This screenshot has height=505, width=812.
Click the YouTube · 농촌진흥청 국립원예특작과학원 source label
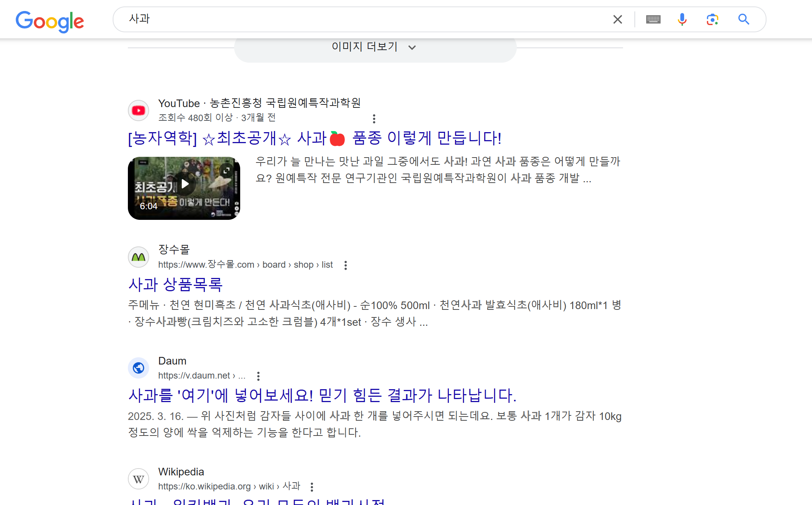(260, 103)
